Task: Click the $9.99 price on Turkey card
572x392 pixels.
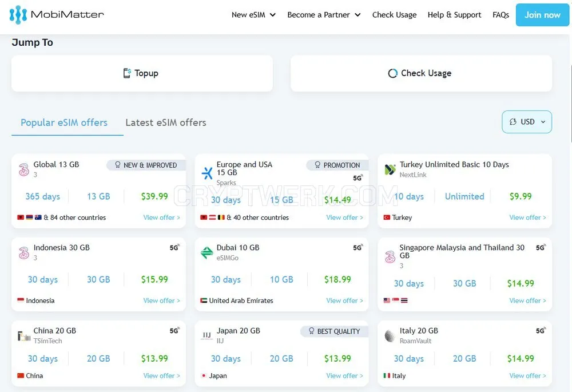Action: (x=521, y=196)
